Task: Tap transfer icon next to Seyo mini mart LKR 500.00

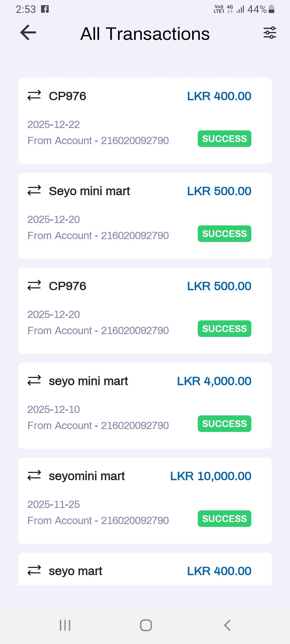Action: (x=34, y=191)
